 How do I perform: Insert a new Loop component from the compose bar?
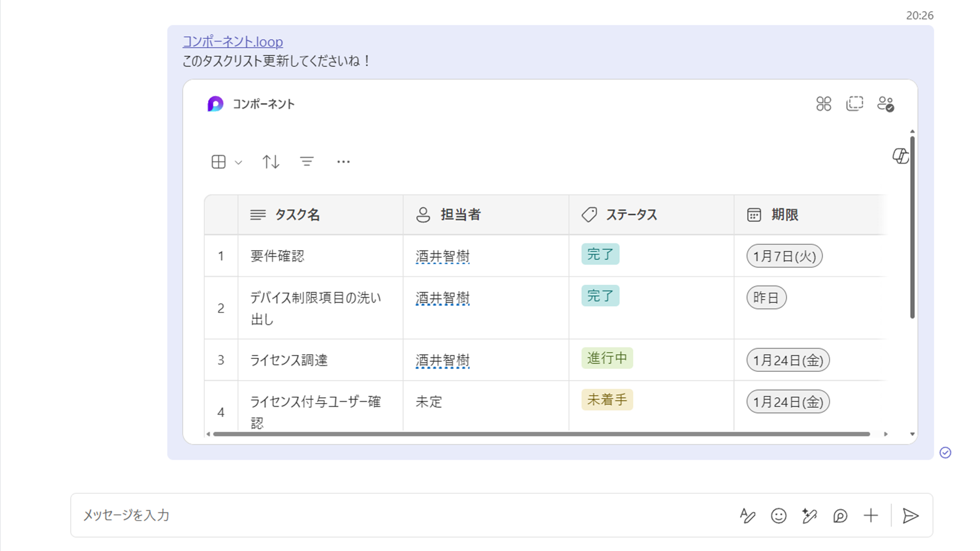[840, 516]
